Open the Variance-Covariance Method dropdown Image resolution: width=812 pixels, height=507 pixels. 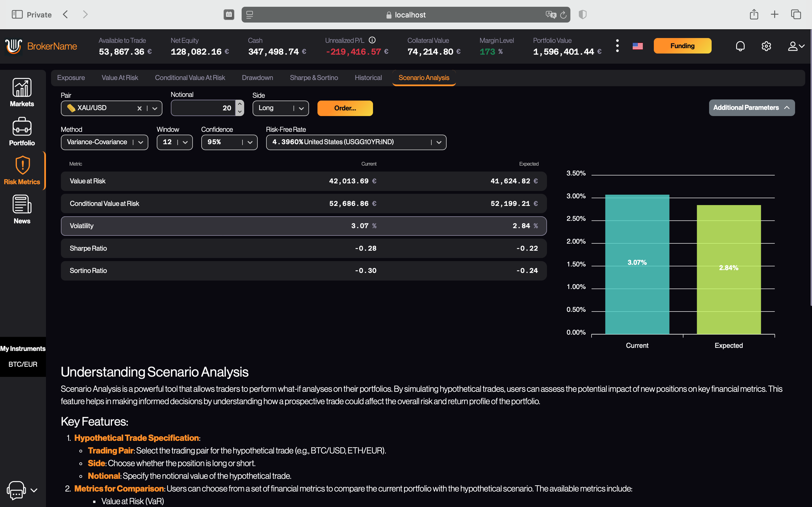click(104, 142)
